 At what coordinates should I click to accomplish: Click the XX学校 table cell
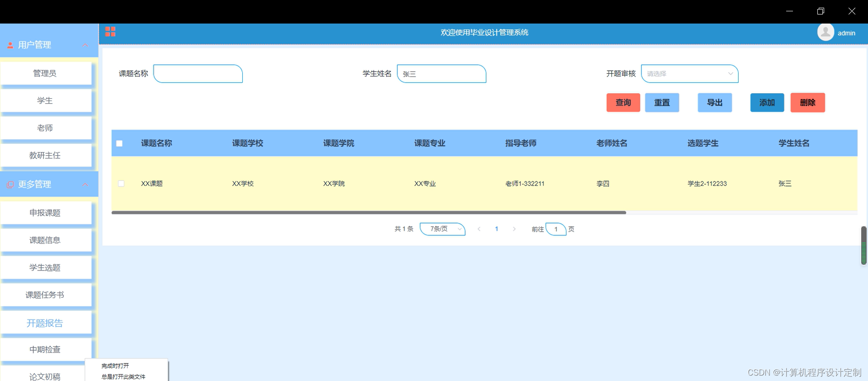coord(243,184)
